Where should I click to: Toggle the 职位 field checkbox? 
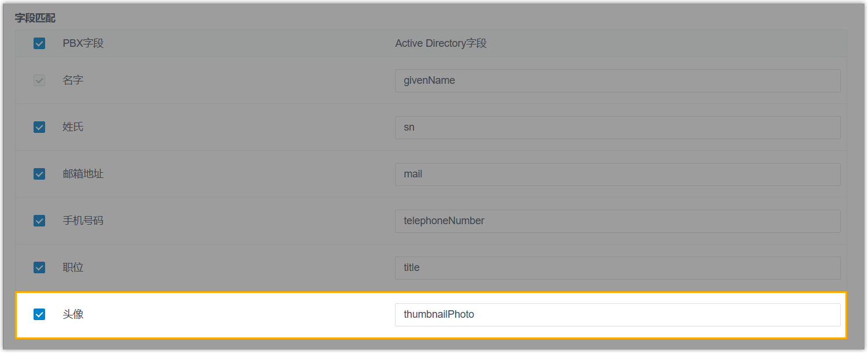(x=39, y=267)
